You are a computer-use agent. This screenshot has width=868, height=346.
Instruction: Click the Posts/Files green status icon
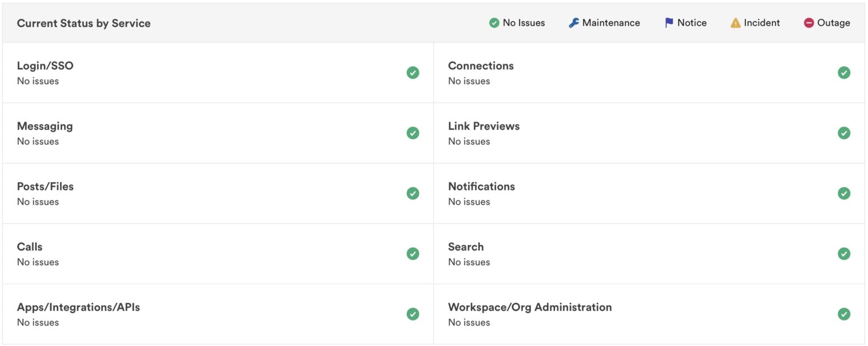tap(413, 193)
